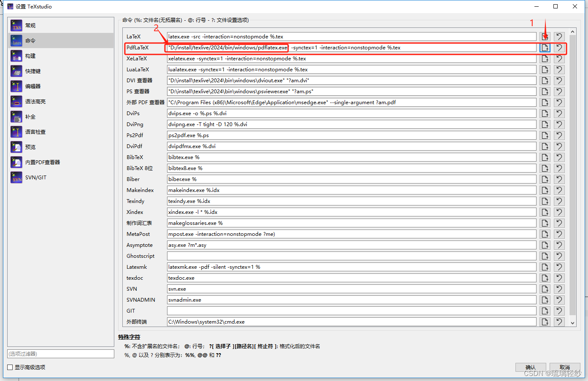This screenshot has width=588, height=381.
Task: Reset the Asymptote command
Action: click(559, 245)
